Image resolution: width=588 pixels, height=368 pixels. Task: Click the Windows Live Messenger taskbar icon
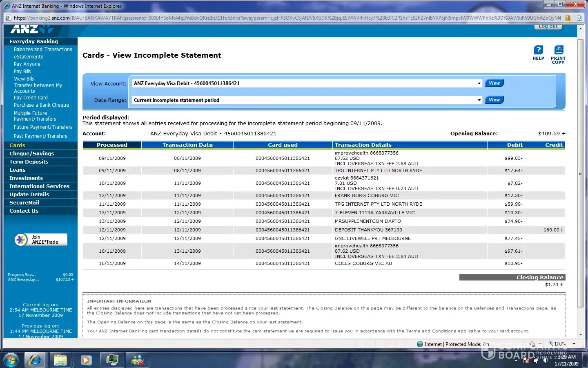138,360
